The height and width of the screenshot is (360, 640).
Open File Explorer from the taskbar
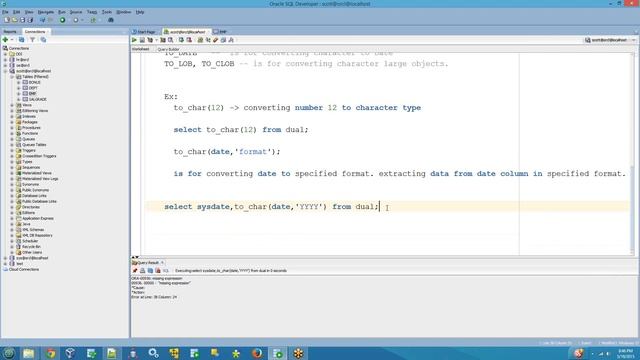pos(29,353)
